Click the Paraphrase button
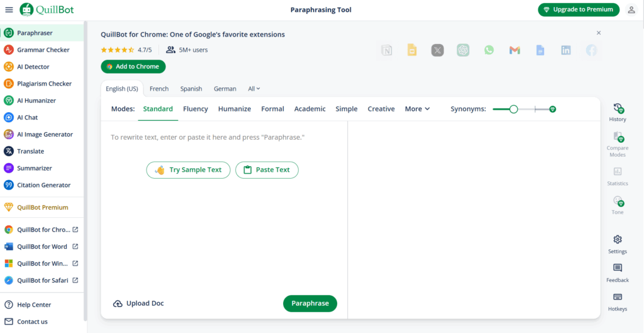This screenshot has height=333, width=644. tap(310, 303)
